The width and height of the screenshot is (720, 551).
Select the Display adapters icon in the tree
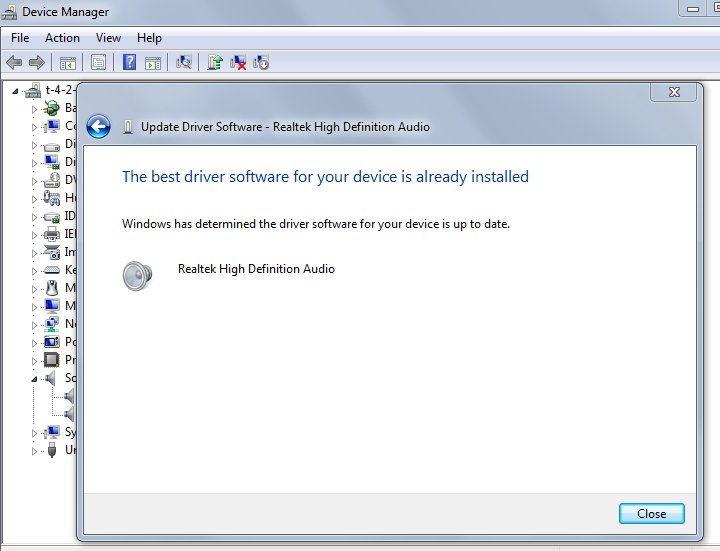[x=51, y=162]
